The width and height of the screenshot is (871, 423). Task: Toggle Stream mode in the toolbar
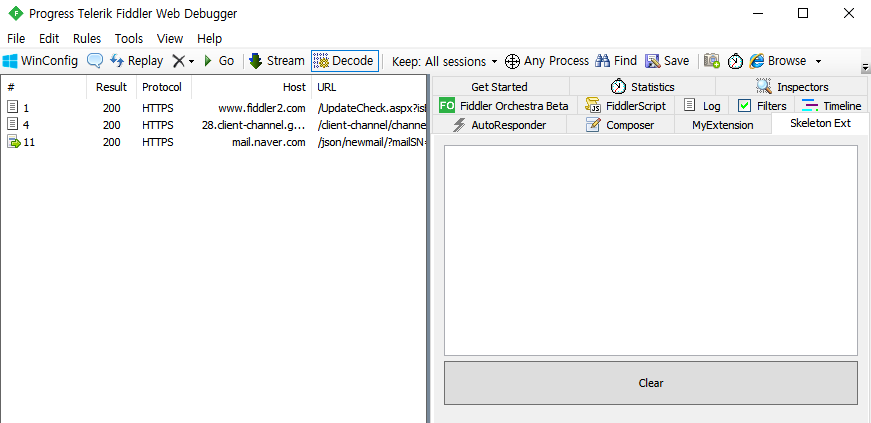(277, 61)
